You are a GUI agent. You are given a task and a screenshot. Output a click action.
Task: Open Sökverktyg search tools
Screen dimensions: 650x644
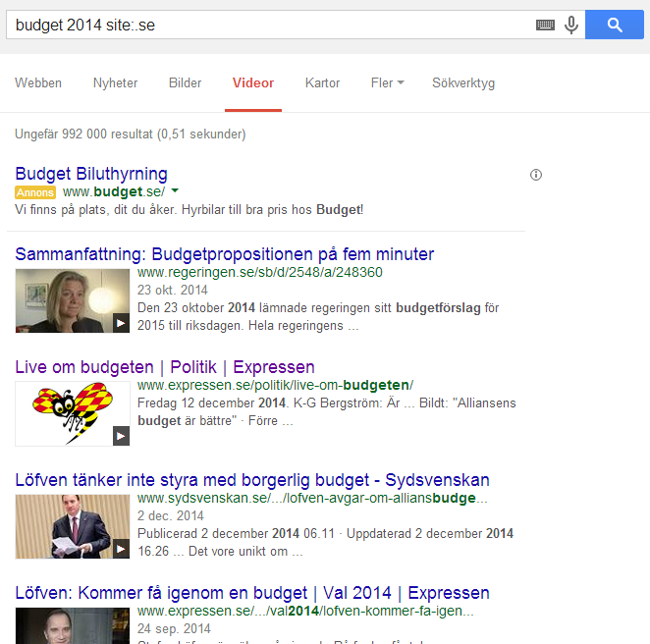463,82
